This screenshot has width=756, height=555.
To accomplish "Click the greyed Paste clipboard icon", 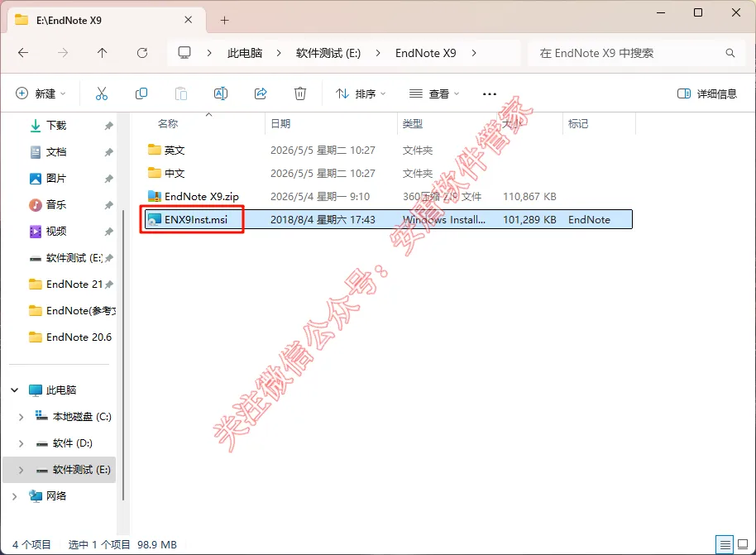I will pyautogui.click(x=181, y=93).
